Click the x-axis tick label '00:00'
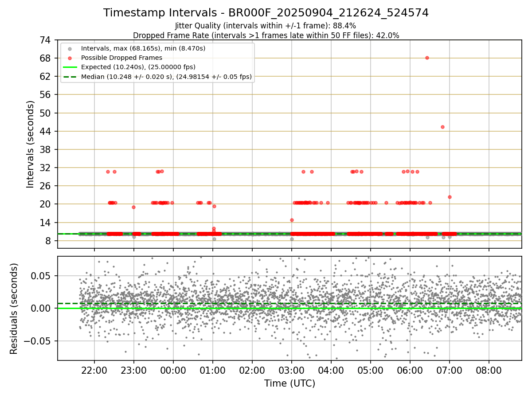Image resolution: width=532 pixels, height=399 pixels. (x=173, y=370)
